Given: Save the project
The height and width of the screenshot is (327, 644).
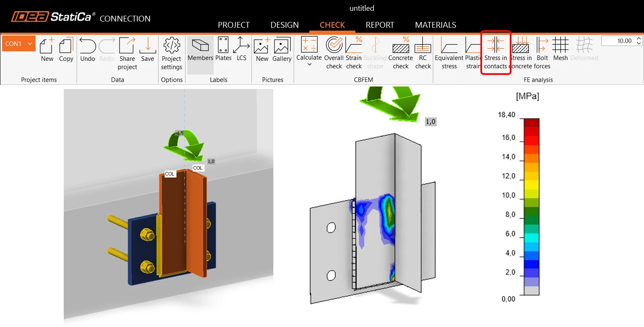Looking at the screenshot, I should point(147,50).
